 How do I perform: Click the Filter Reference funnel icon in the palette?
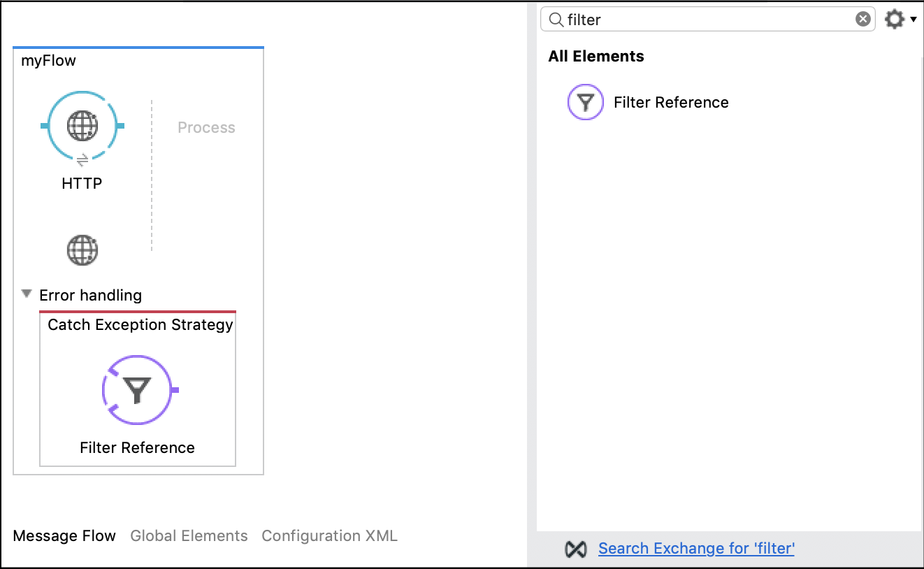[585, 102]
